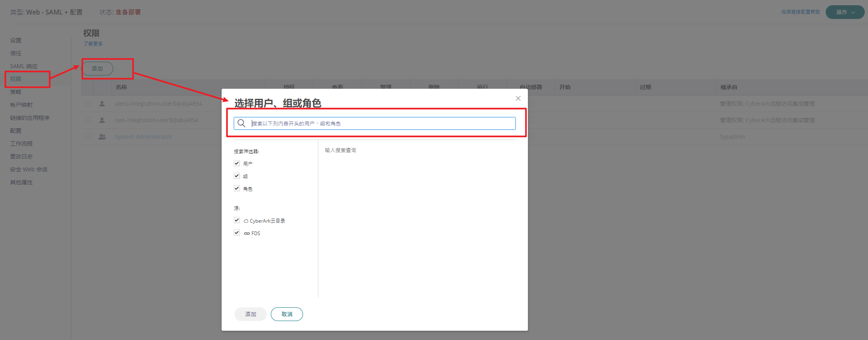Click the alero-integration-user$@abj4854 name
Screen dimensions: 868x340
[158, 104]
